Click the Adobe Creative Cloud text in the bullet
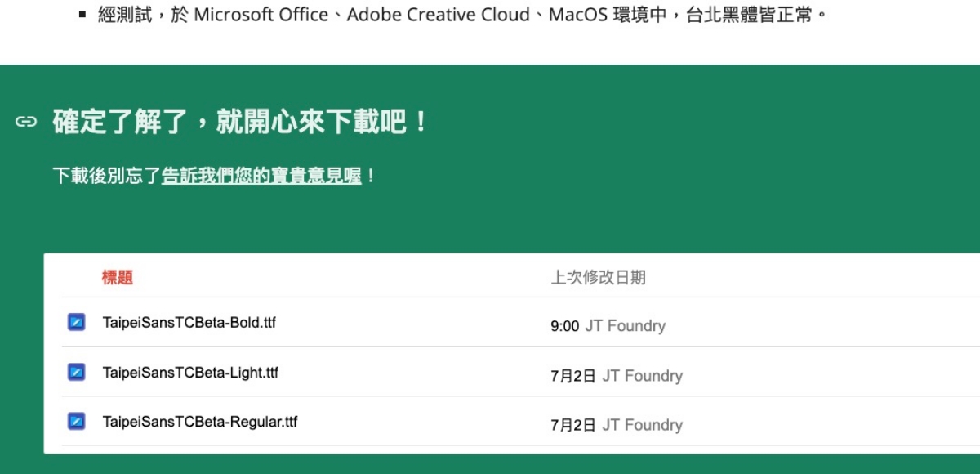The image size is (980, 474). point(438,16)
